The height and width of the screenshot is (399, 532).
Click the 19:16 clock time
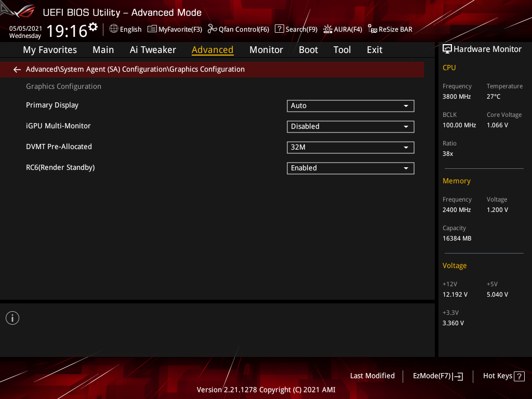[x=67, y=31]
